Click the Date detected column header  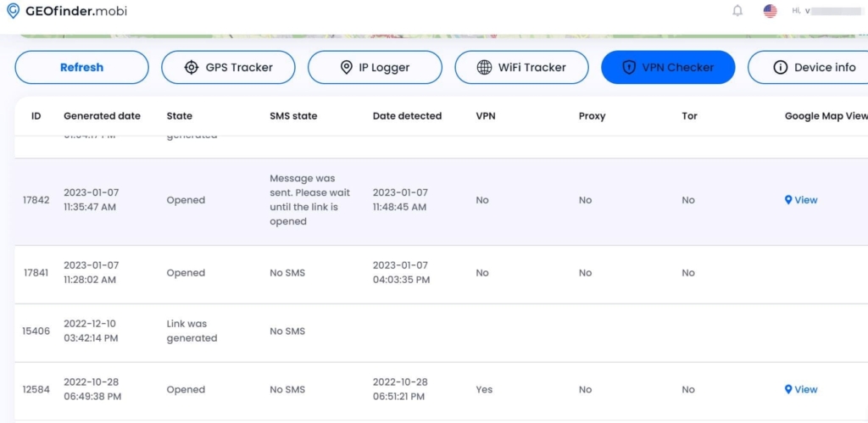[407, 116]
